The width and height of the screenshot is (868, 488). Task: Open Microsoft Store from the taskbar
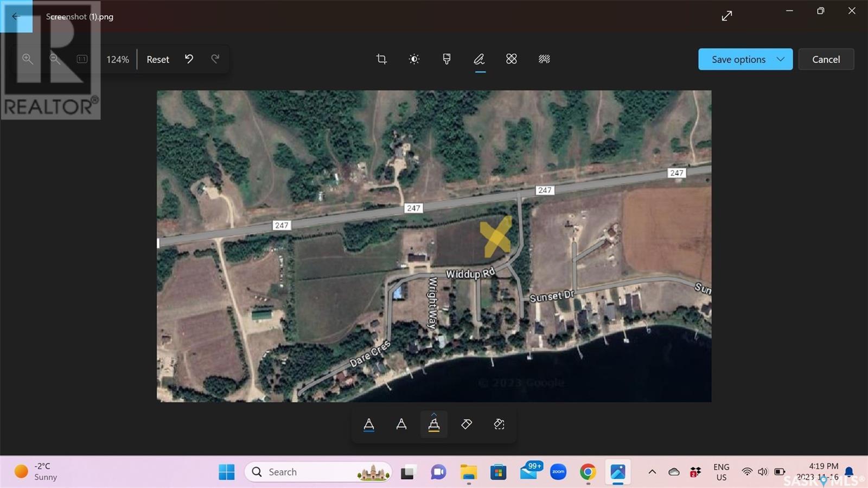[x=498, y=472]
